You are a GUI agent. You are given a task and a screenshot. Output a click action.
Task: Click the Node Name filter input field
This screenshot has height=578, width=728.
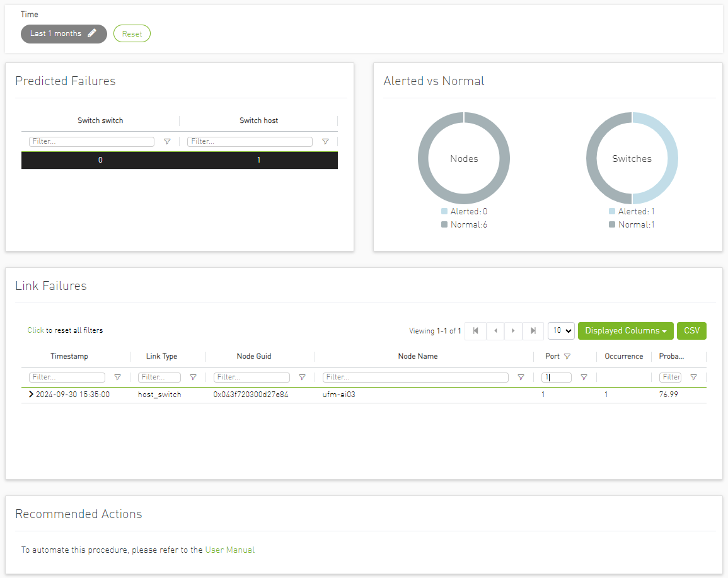pyautogui.click(x=415, y=378)
